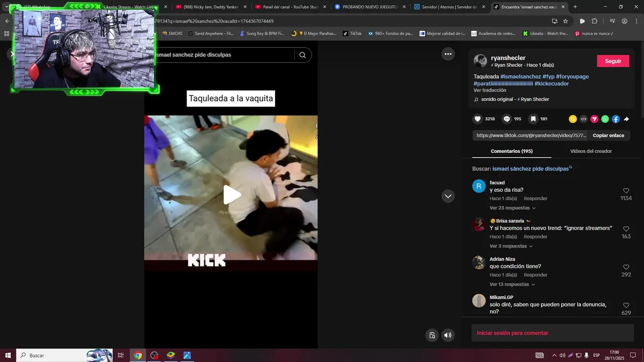The image size is (644, 362).
Task: Open the Academia de redes bookmark
Action: (494, 34)
